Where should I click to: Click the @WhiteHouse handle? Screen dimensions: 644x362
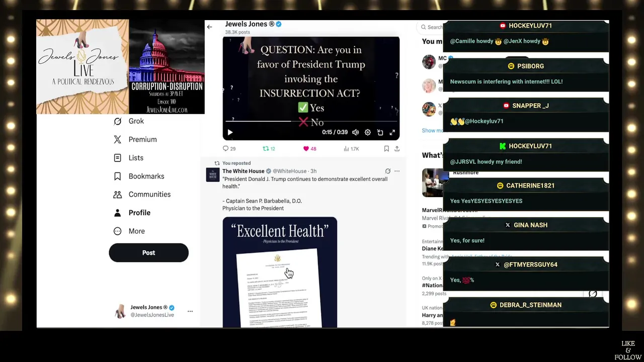(x=289, y=171)
